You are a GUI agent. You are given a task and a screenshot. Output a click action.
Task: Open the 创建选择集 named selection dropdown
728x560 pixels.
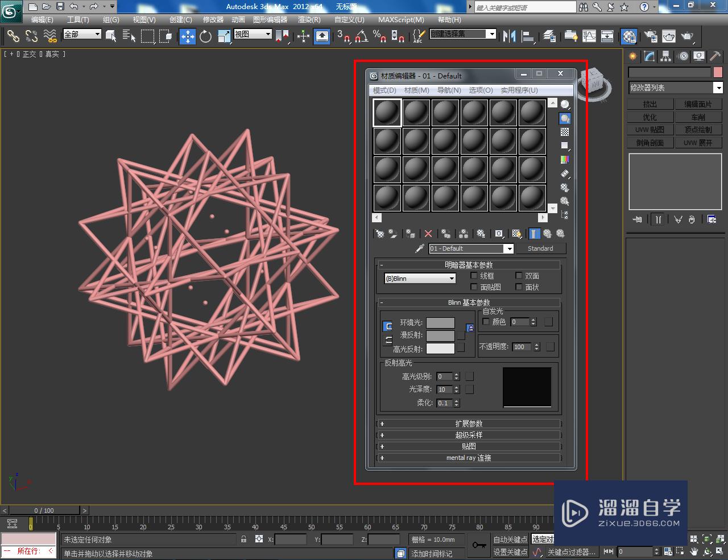(x=462, y=34)
